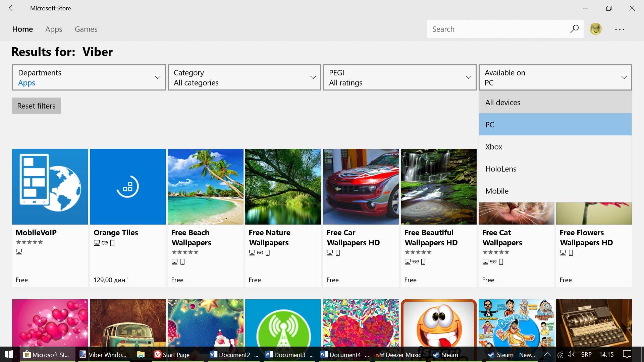Switch to the Games tab
Viewport: 644px width, 362px height.
click(86, 29)
